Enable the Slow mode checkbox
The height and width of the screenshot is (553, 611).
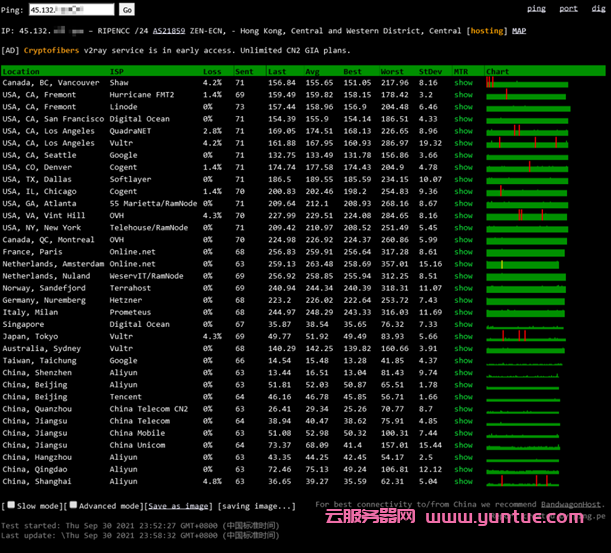(x=10, y=507)
